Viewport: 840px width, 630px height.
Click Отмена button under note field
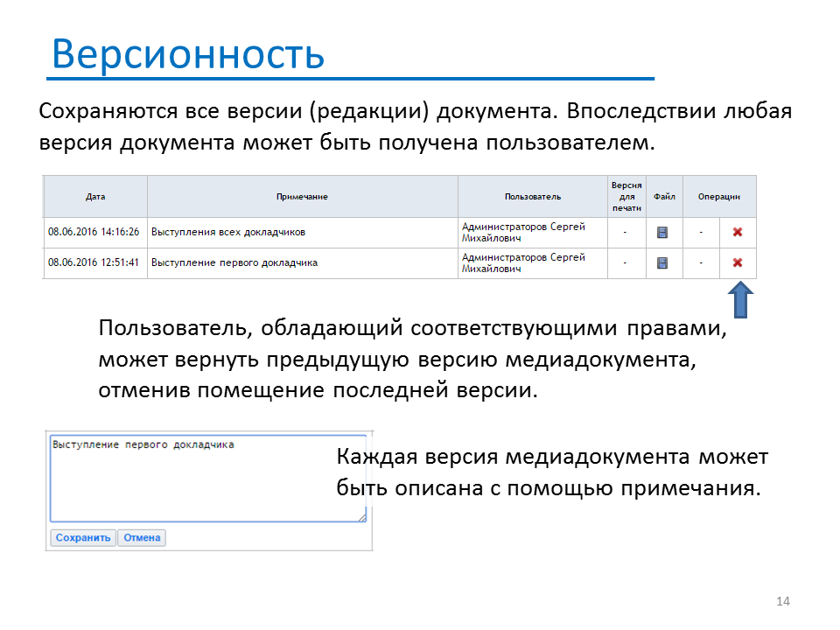pyautogui.click(x=142, y=537)
